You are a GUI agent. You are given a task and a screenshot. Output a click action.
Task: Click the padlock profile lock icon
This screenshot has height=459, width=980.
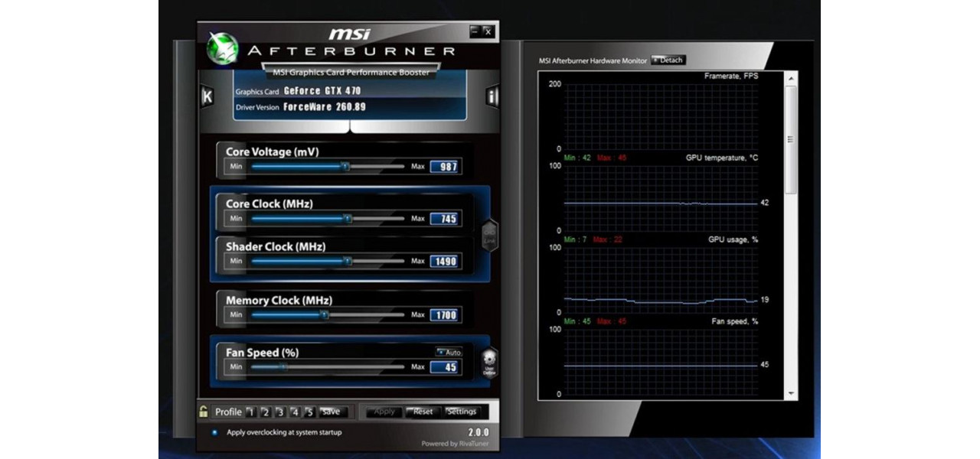(204, 412)
